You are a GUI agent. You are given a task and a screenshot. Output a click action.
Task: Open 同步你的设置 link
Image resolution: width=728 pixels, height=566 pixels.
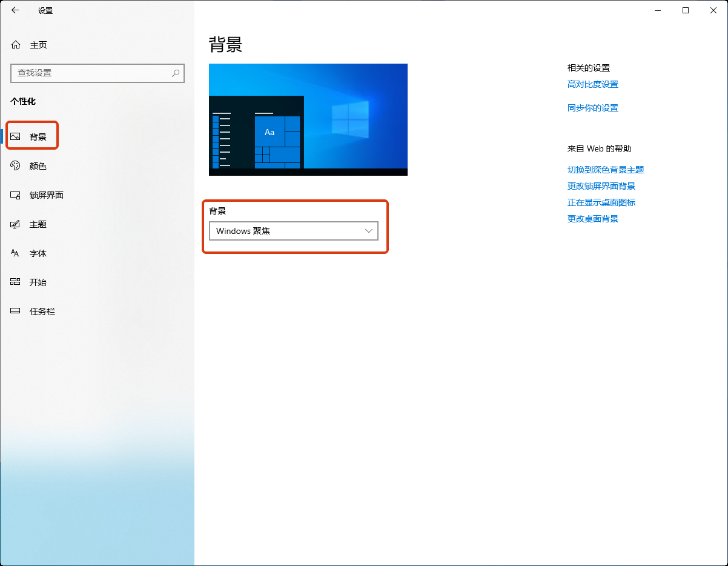[x=593, y=108]
